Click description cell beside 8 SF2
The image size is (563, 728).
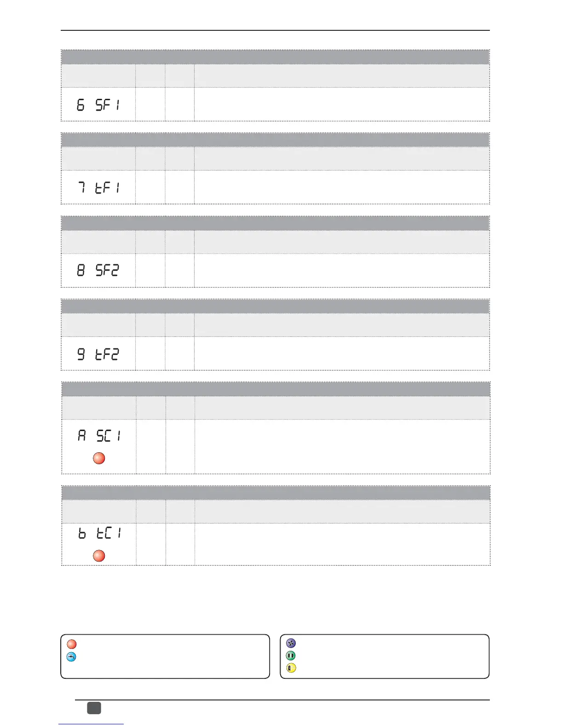[x=342, y=270]
